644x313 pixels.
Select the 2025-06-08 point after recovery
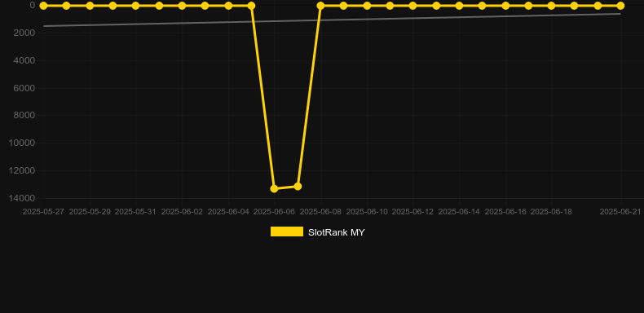tap(320, 6)
